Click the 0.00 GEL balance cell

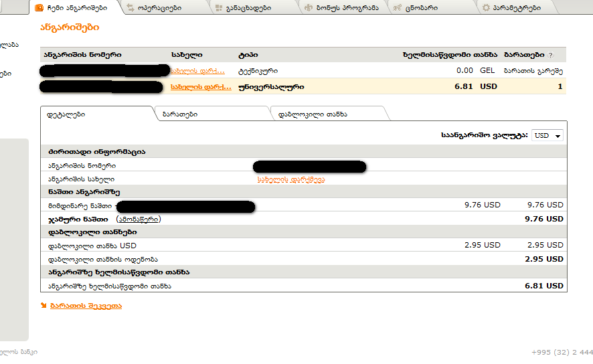(475, 70)
